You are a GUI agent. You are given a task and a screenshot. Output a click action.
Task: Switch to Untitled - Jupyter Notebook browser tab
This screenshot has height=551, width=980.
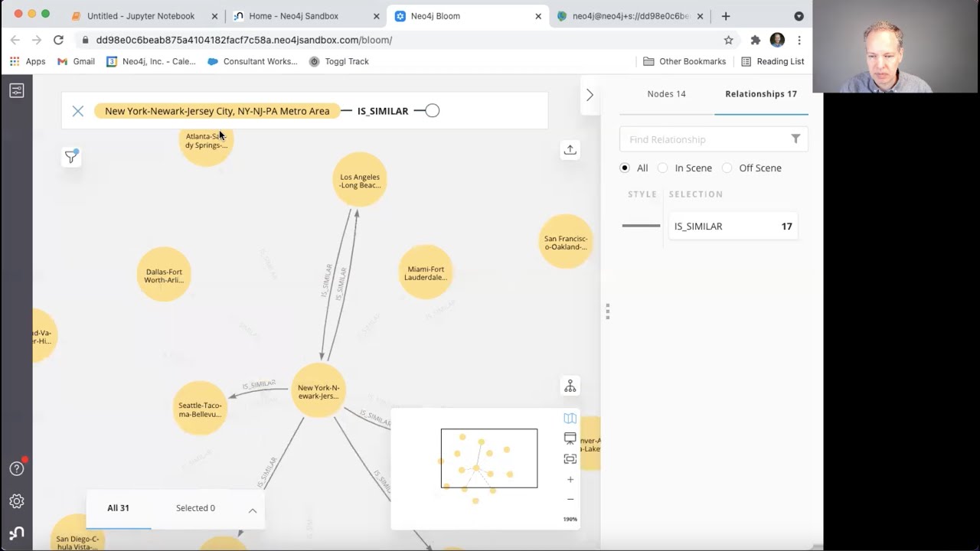point(141,16)
